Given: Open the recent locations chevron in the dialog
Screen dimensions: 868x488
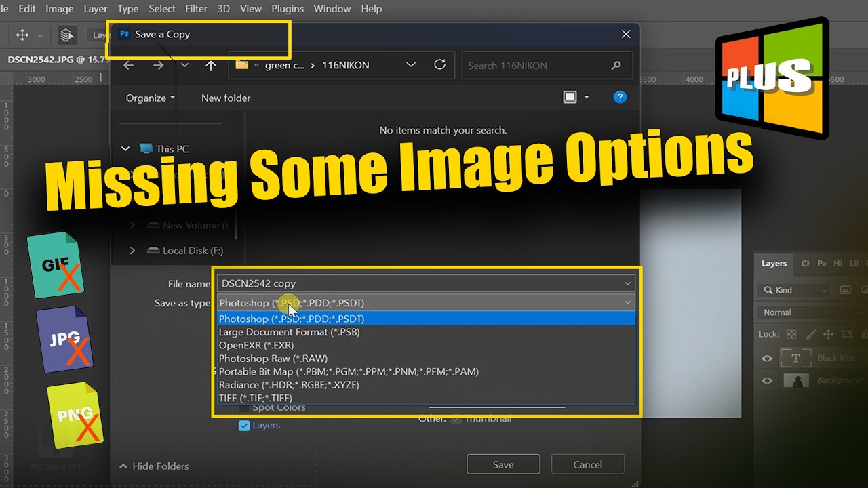Looking at the screenshot, I should (184, 65).
